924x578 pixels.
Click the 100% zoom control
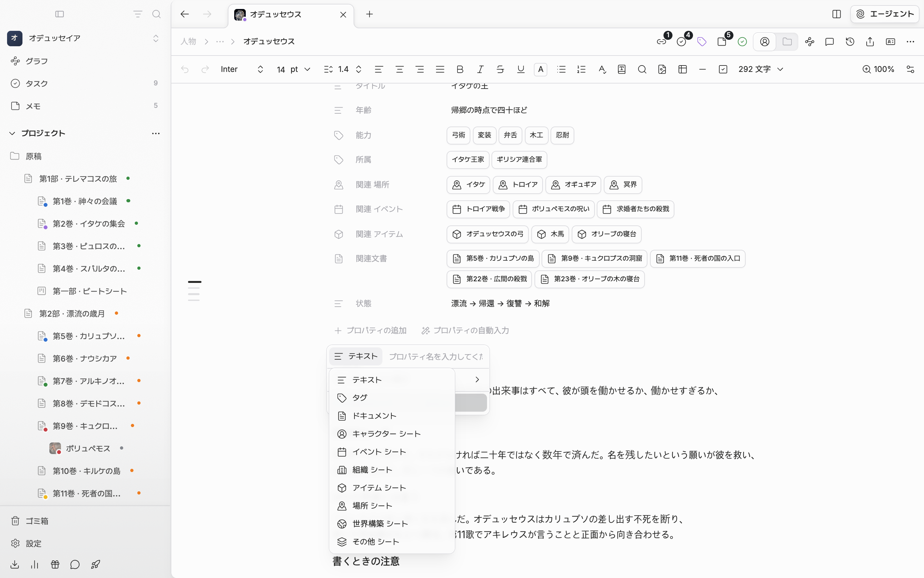878,69
